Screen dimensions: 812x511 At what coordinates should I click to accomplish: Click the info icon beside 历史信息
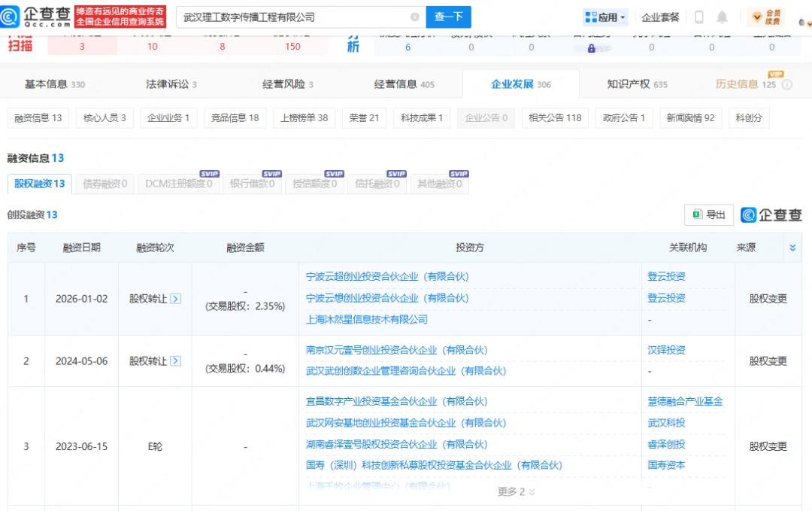point(787,84)
